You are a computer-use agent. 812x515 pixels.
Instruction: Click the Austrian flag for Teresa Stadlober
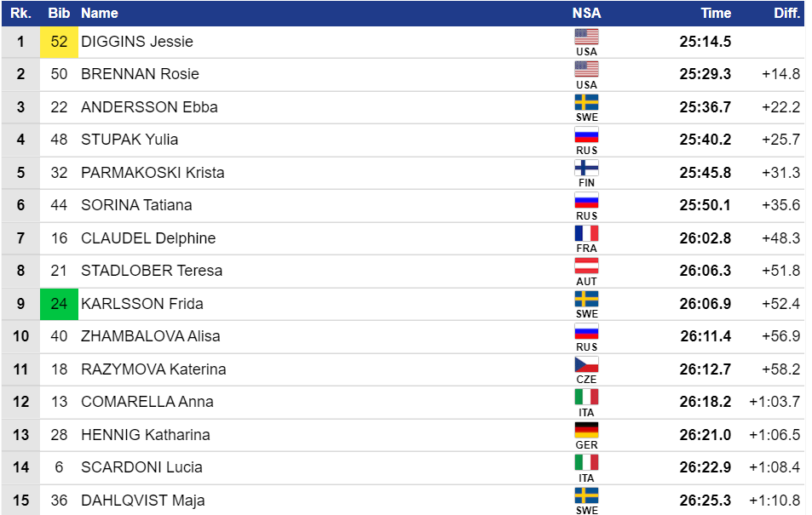point(586,266)
